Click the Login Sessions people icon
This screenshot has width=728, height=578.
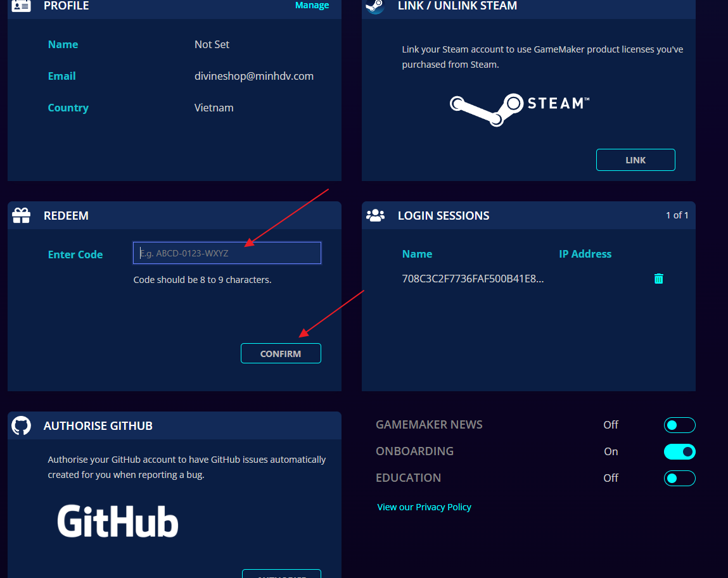click(376, 215)
